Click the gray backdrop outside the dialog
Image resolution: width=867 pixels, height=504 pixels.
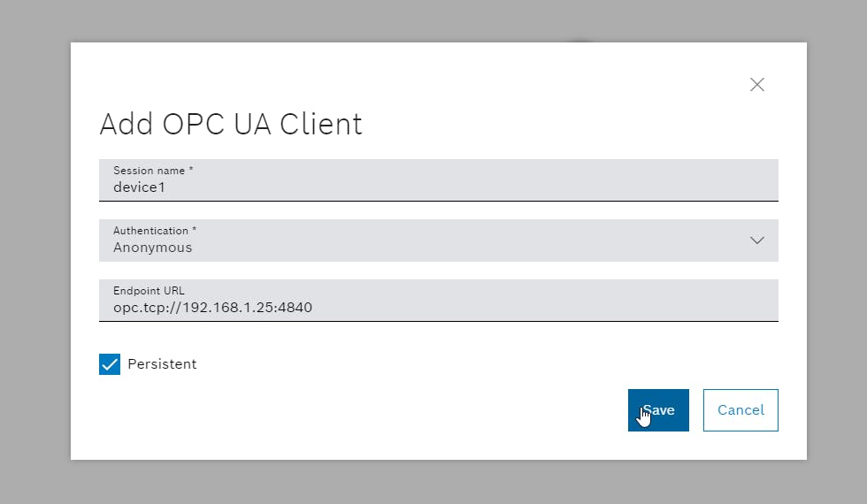(x=35, y=252)
